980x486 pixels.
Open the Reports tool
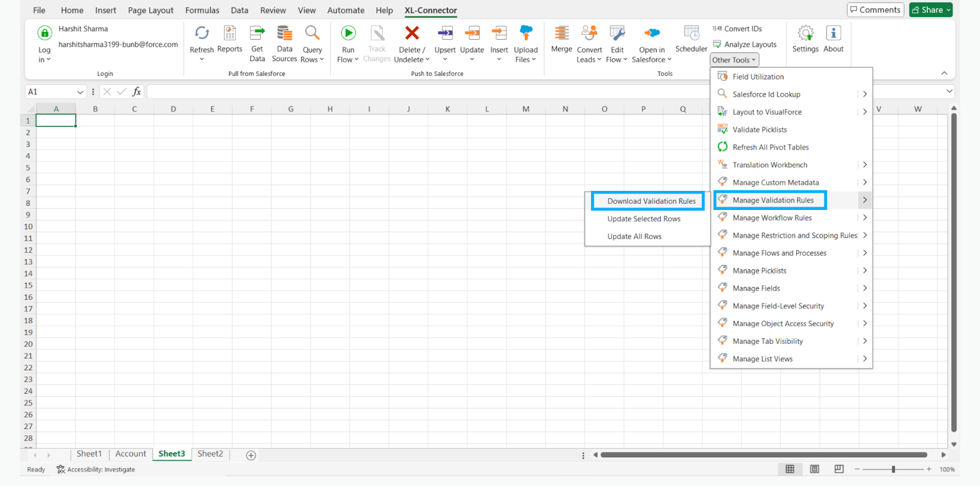point(230,40)
